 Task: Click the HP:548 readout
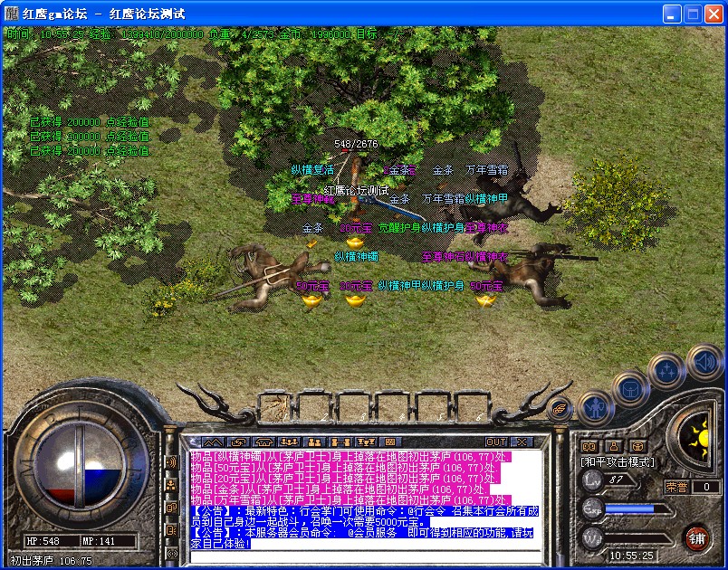pyautogui.click(x=43, y=541)
